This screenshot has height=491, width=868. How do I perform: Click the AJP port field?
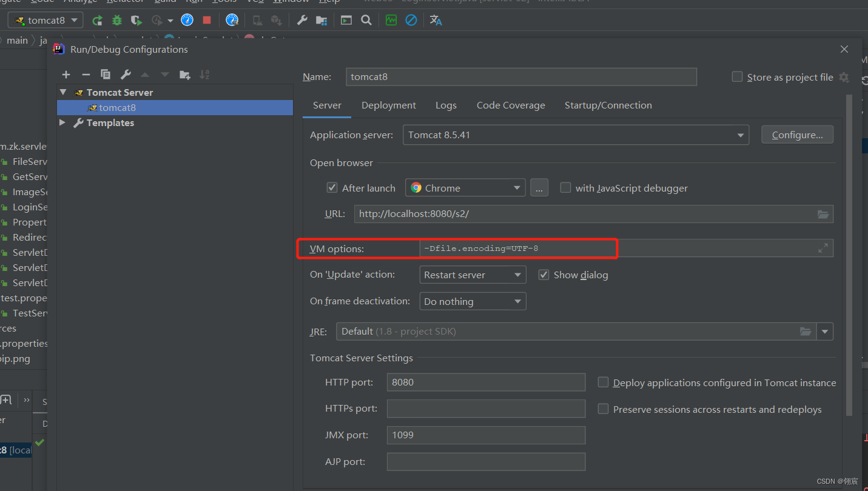[486, 461]
